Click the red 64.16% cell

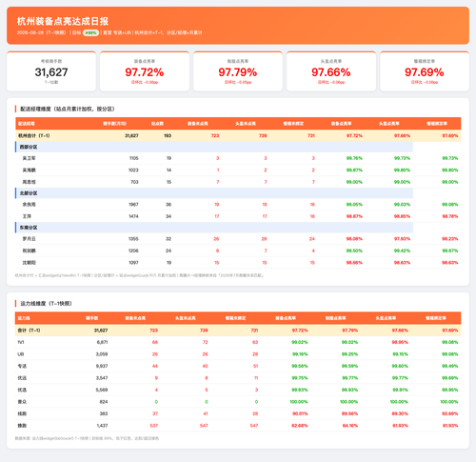coord(350,426)
